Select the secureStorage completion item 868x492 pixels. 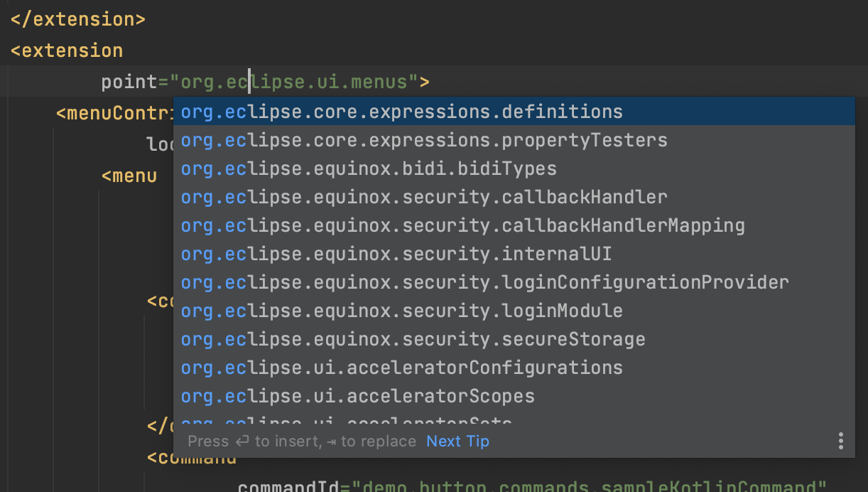tap(413, 339)
